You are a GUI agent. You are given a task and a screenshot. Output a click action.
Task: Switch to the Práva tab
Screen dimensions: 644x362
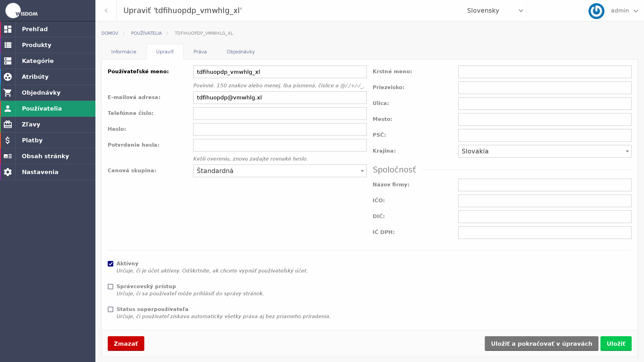click(200, 52)
